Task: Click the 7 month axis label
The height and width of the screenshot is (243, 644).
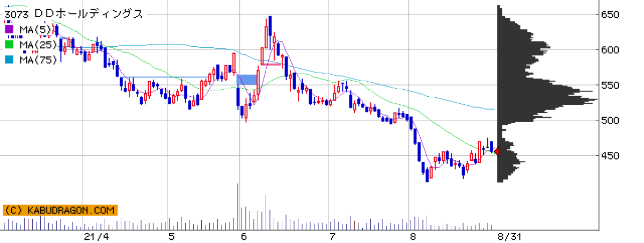Action: 332,237
